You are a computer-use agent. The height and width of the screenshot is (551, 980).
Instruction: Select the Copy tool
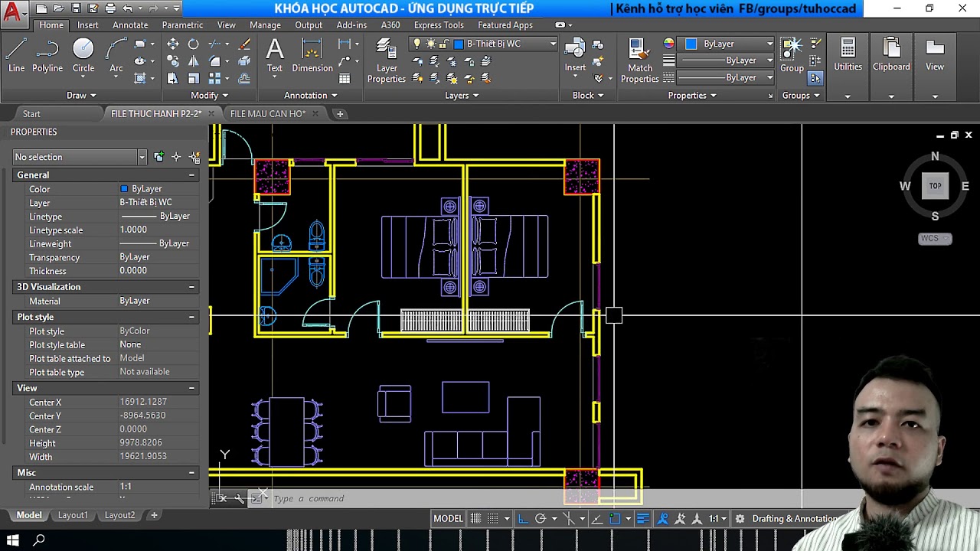[173, 61]
